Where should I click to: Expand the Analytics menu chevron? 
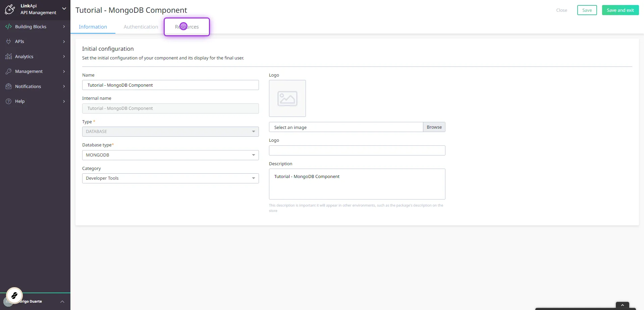(64, 56)
